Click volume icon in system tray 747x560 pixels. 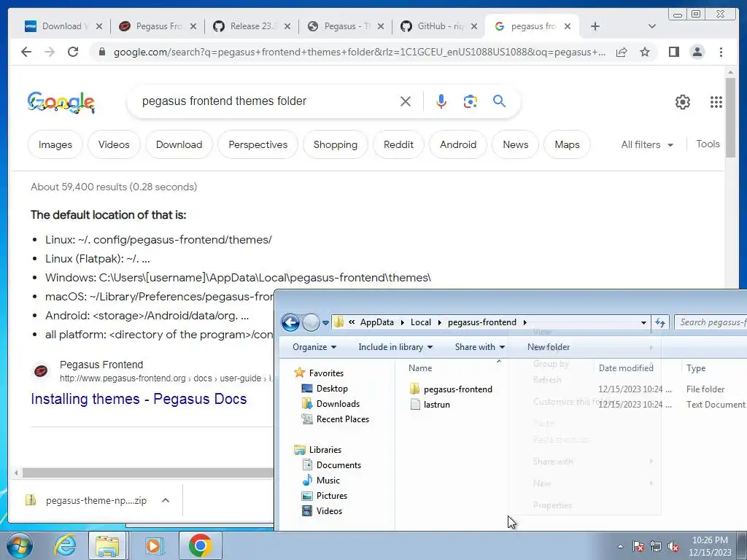click(673, 547)
